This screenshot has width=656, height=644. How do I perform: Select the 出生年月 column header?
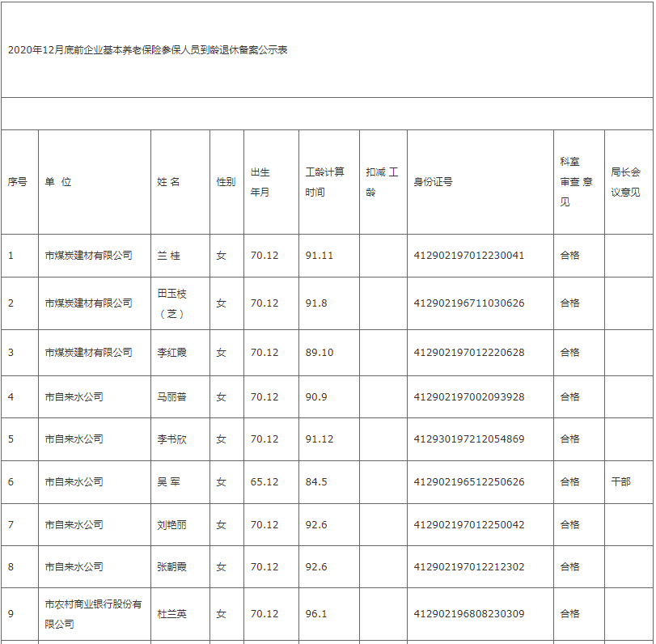click(260, 182)
